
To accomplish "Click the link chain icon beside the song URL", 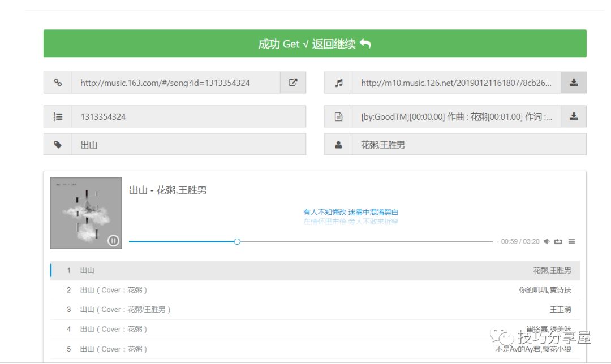I will pyautogui.click(x=58, y=83).
